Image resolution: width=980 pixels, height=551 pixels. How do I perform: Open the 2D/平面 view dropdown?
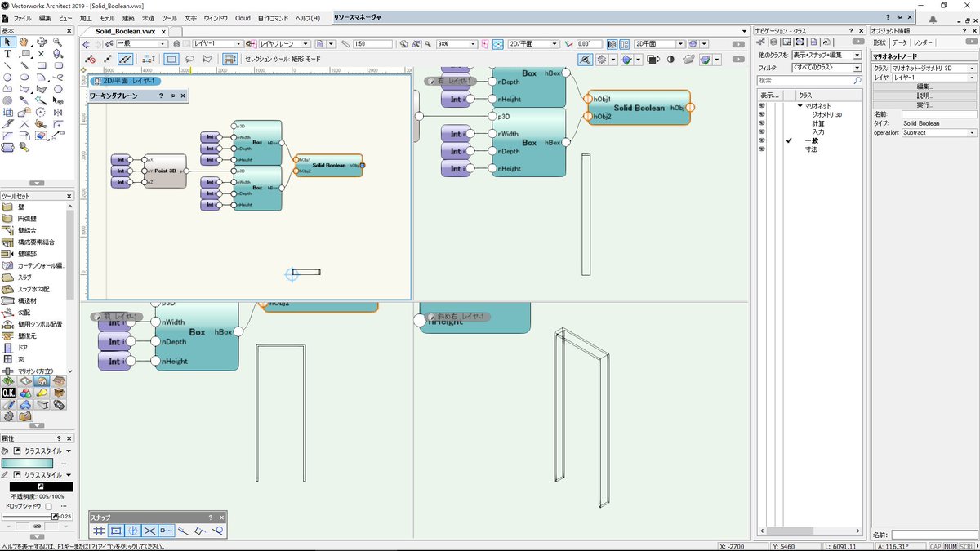(533, 44)
